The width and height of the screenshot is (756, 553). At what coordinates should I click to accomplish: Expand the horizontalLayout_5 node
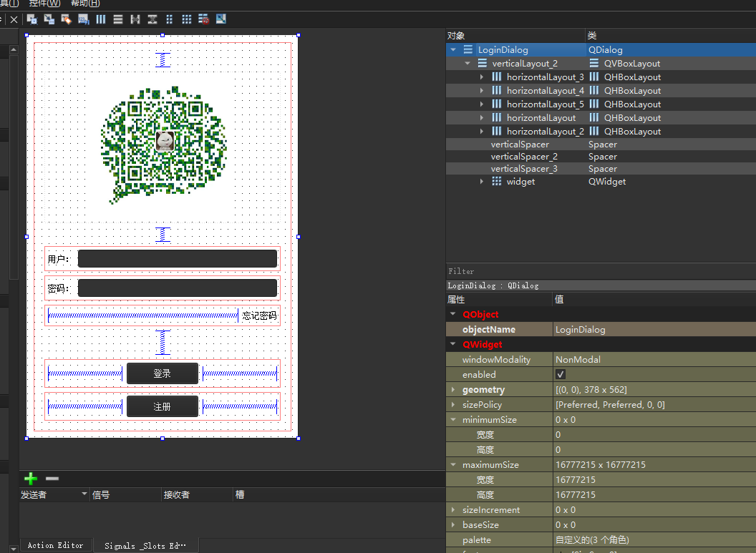(x=482, y=104)
